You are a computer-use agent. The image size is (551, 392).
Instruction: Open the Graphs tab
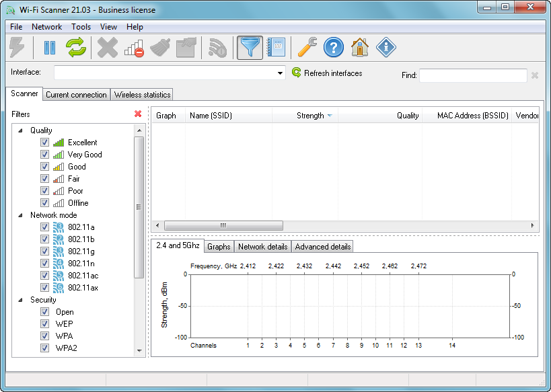[219, 247]
